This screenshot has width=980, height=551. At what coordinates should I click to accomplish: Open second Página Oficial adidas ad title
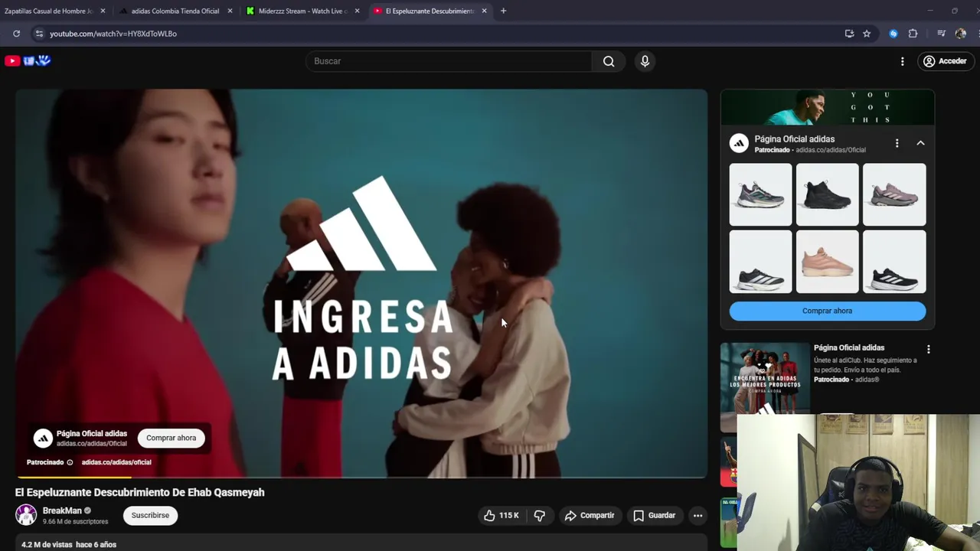coord(848,347)
